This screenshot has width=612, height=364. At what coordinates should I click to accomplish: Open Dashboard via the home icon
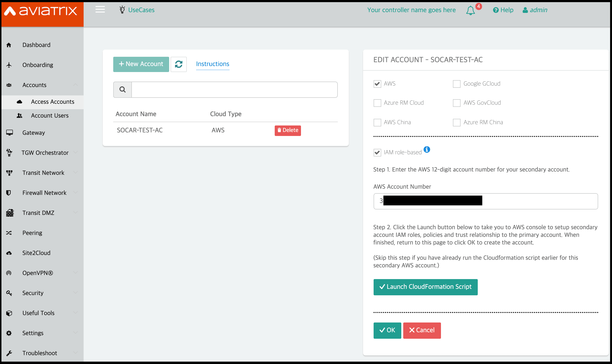pos(9,45)
